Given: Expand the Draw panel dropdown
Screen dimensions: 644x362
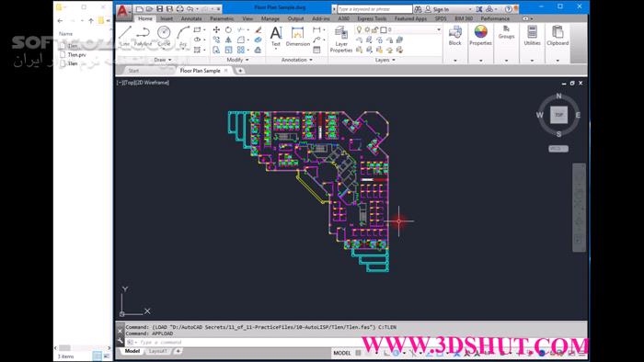Looking at the screenshot, I should tap(163, 60).
